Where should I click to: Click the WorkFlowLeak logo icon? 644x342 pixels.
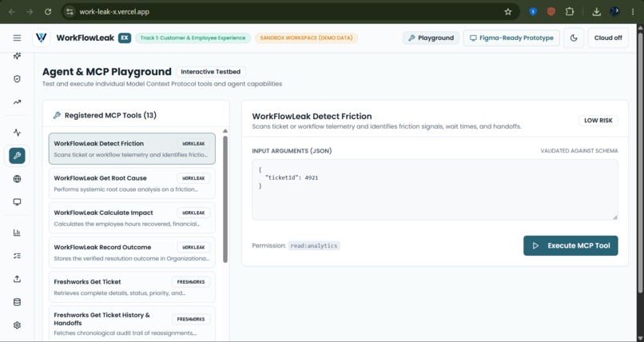pos(41,38)
